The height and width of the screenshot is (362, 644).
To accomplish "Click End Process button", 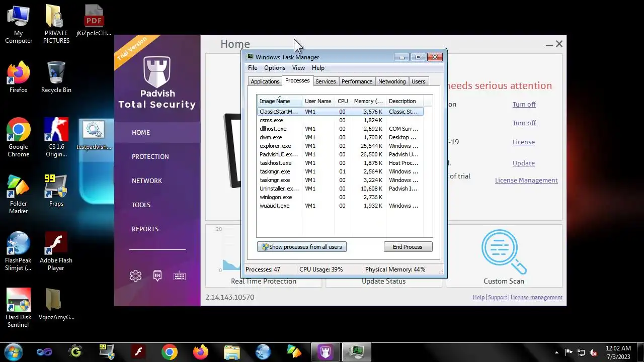I will point(408,247).
